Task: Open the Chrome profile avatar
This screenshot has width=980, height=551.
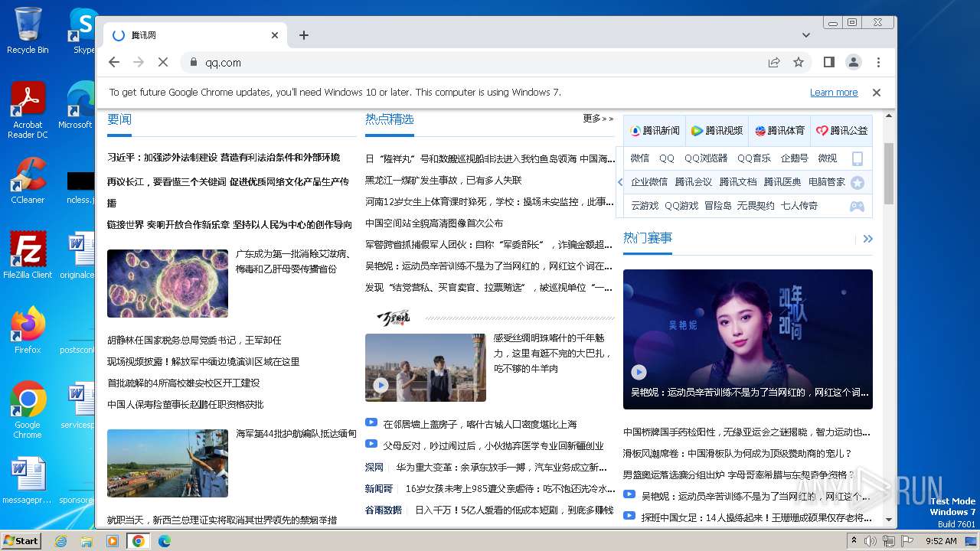Action: point(854,62)
